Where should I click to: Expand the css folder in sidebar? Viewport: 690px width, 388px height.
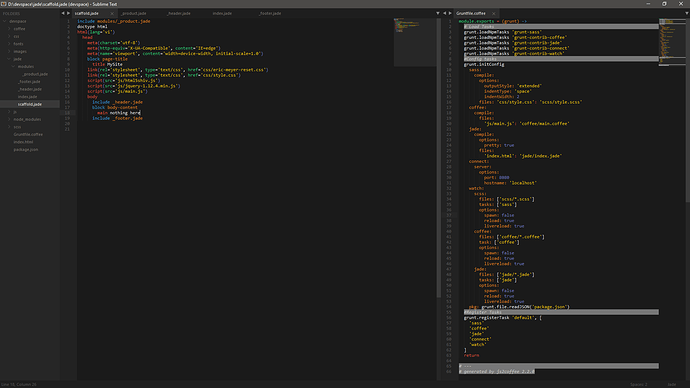9,36
